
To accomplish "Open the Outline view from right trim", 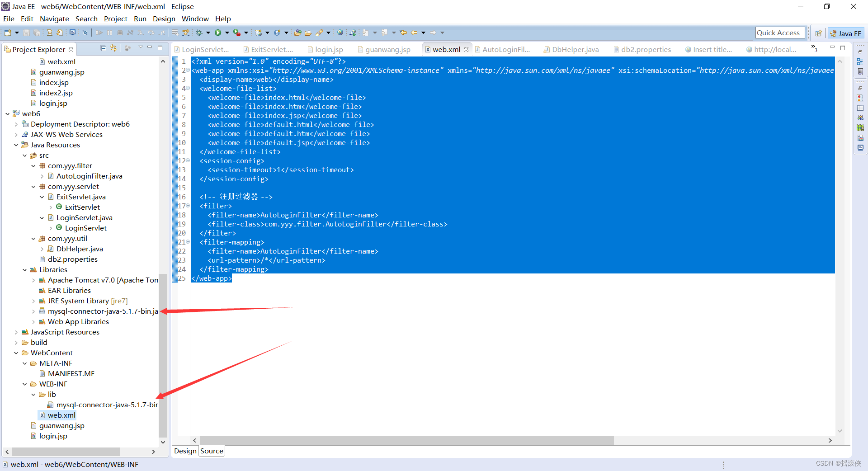I will (860, 61).
